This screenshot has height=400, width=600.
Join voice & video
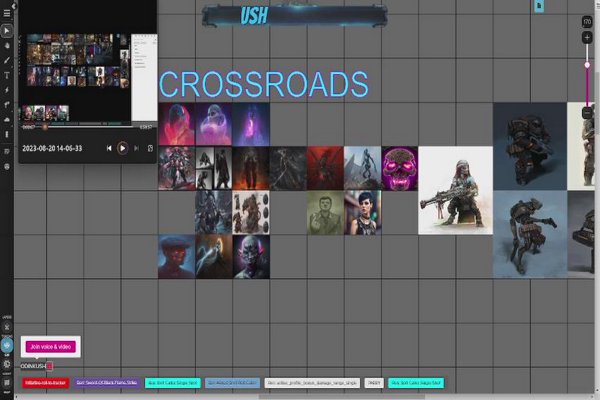pyautogui.click(x=51, y=347)
